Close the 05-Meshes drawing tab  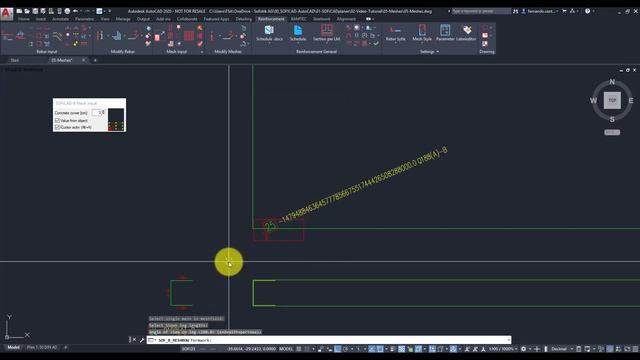(x=84, y=60)
